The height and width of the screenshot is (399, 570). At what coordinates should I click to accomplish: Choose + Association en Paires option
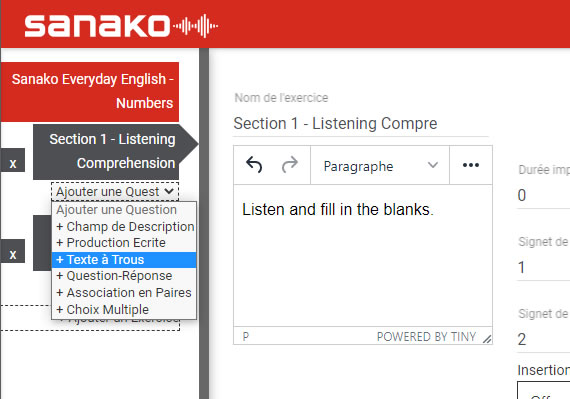(x=124, y=293)
